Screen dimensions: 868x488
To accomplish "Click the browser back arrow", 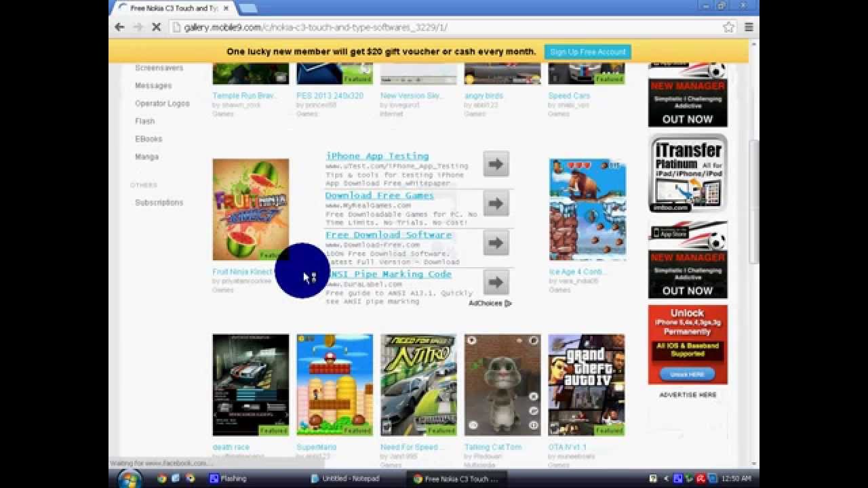I will pyautogui.click(x=119, y=27).
